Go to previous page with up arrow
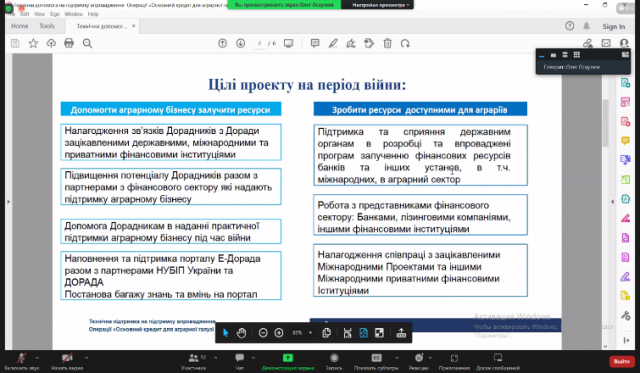The image size is (640, 373). [222, 43]
